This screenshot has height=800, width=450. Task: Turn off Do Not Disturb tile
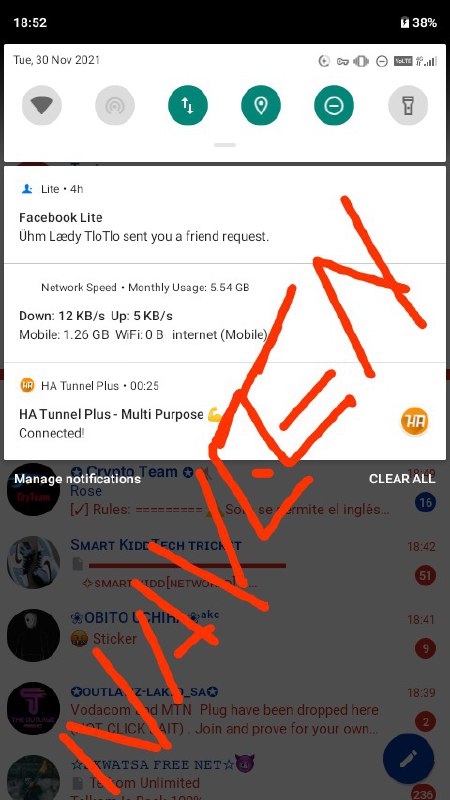click(334, 106)
